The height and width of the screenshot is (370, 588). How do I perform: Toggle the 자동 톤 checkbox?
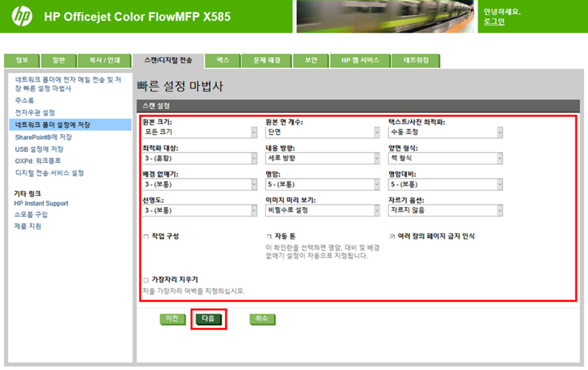point(269,237)
